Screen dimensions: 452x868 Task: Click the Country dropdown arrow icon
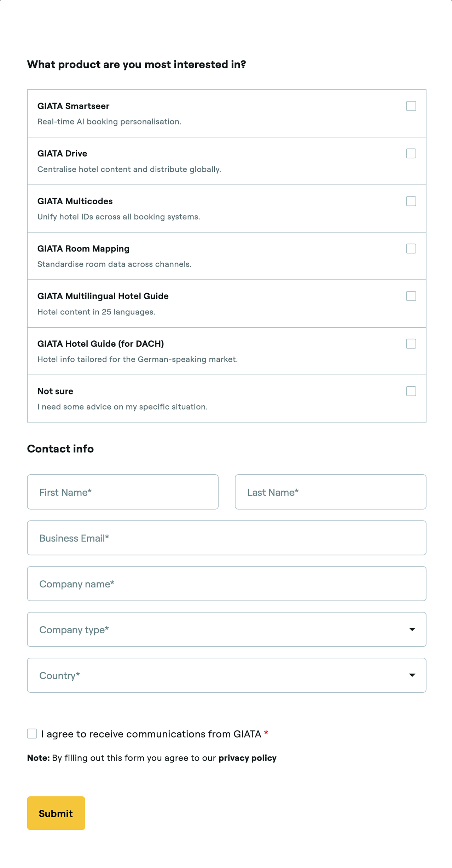412,675
